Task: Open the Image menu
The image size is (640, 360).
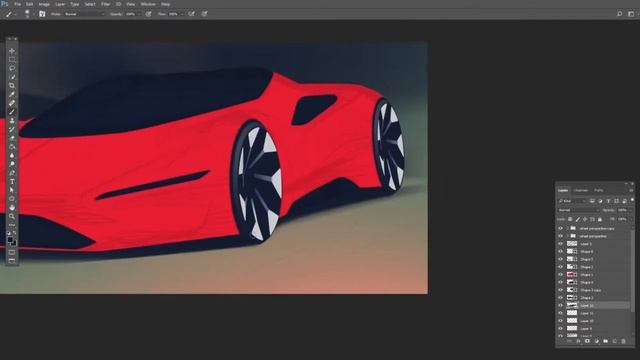Action: (44, 4)
